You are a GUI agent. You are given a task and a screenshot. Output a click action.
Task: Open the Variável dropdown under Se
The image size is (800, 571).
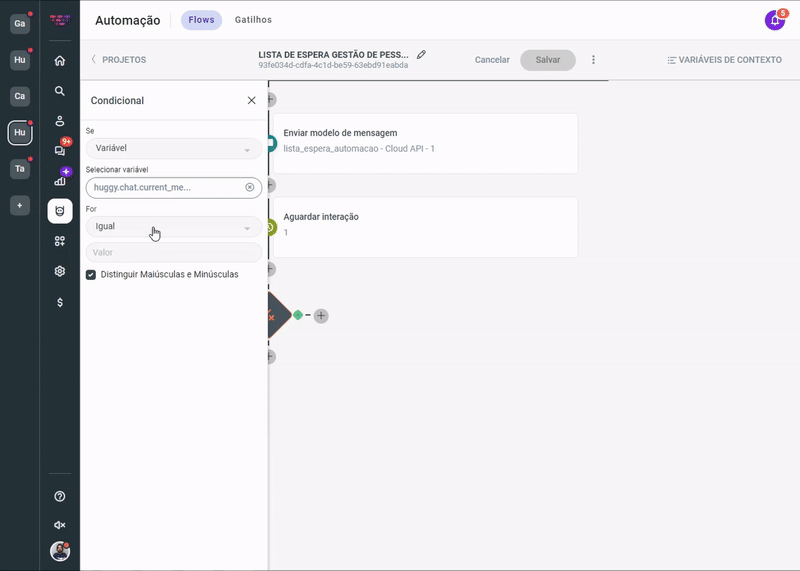(x=174, y=148)
